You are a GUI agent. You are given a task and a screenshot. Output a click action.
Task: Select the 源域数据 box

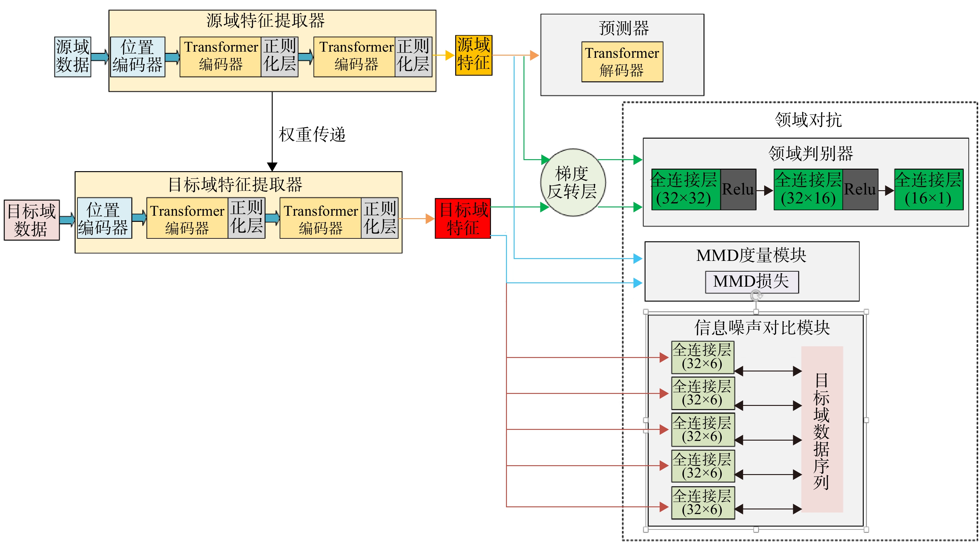coord(73,57)
